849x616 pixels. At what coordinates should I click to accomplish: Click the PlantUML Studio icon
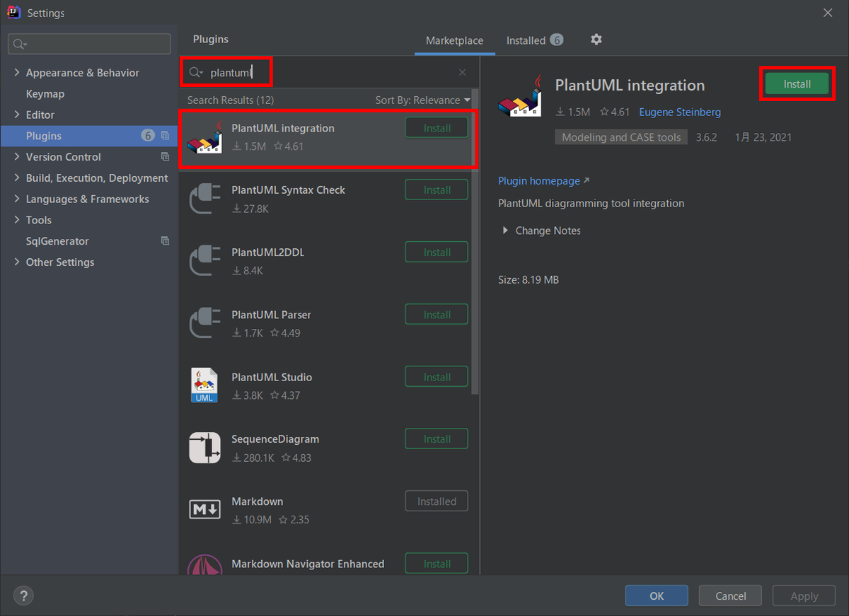[x=204, y=385]
